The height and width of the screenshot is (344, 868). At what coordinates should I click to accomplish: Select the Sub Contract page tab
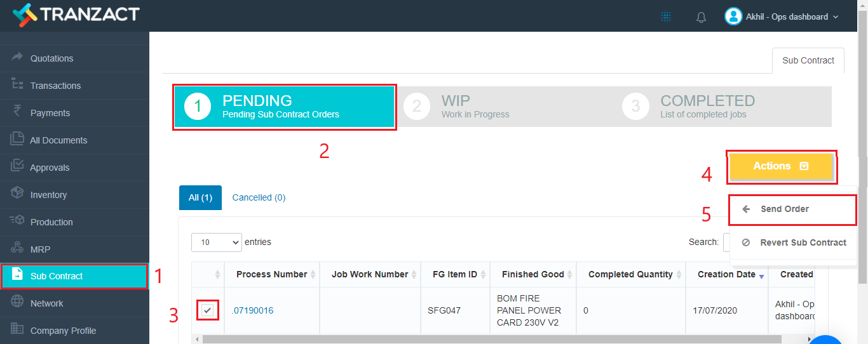click(808, 60)
